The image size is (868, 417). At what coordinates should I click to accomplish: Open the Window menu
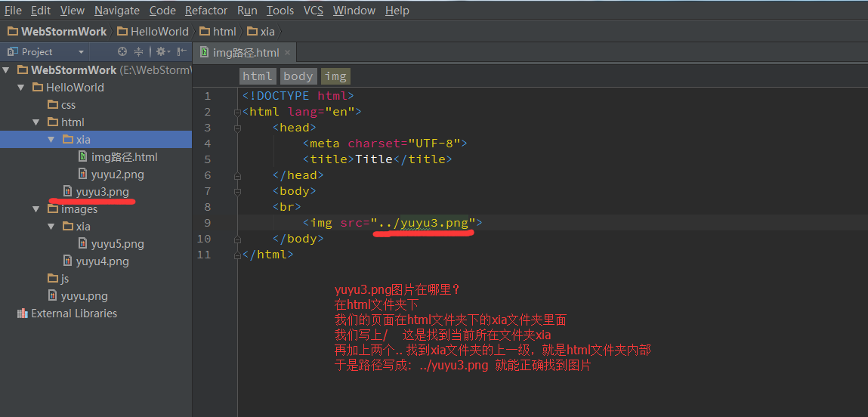tap(354, 11)
